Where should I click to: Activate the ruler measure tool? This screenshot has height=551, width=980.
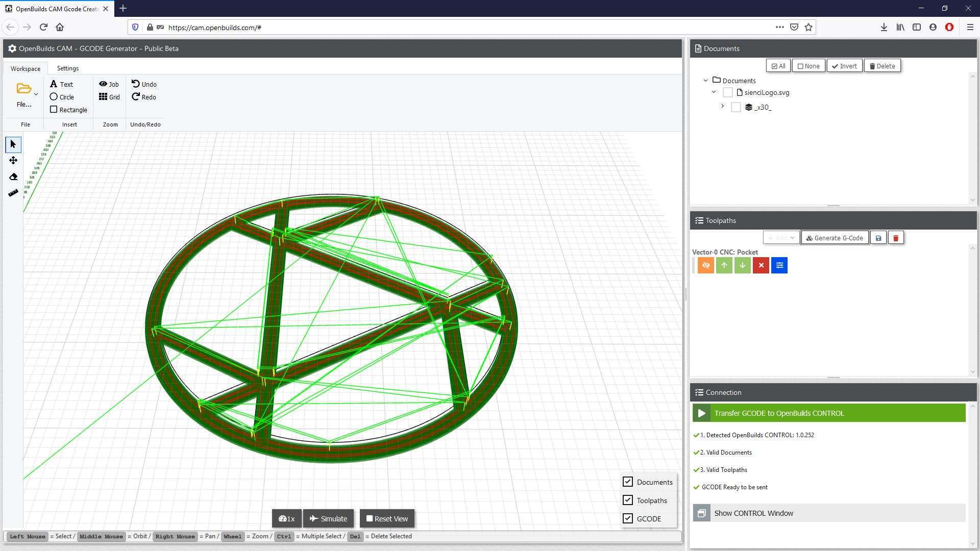point(13,193)
